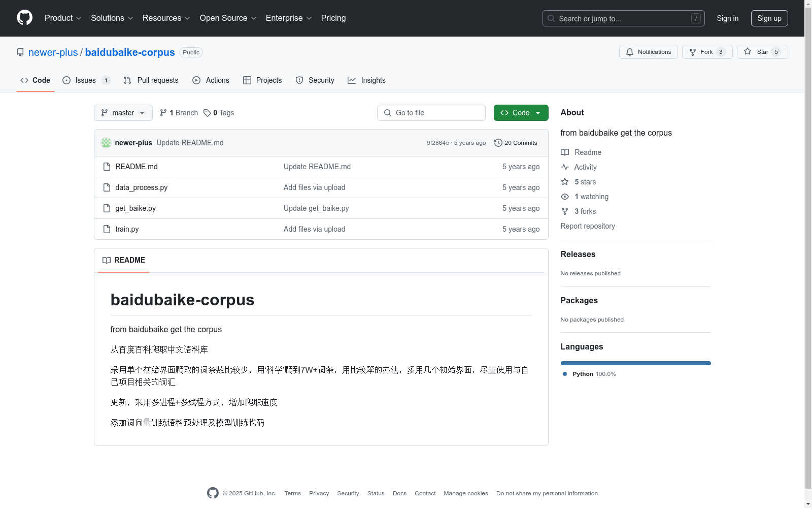Open the Insights tab
The width and height of the screenshot is (812, 508).
click(x=367, y=80)
